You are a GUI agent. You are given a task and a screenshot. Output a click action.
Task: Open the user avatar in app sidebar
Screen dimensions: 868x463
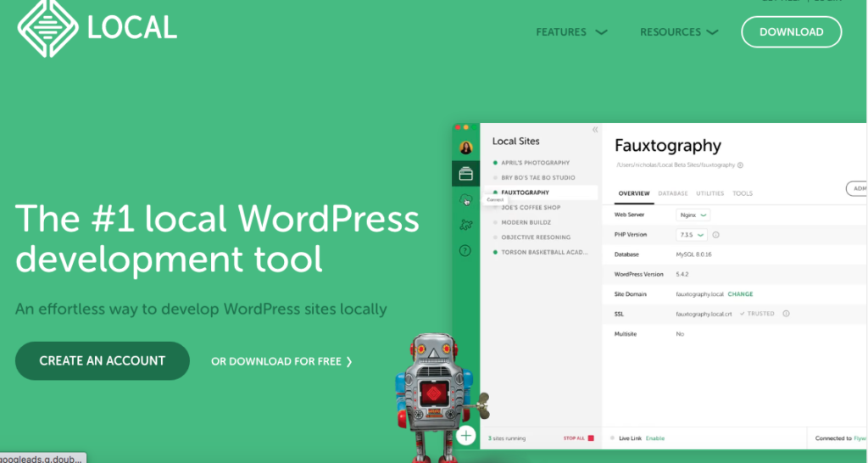pos(466,148)
